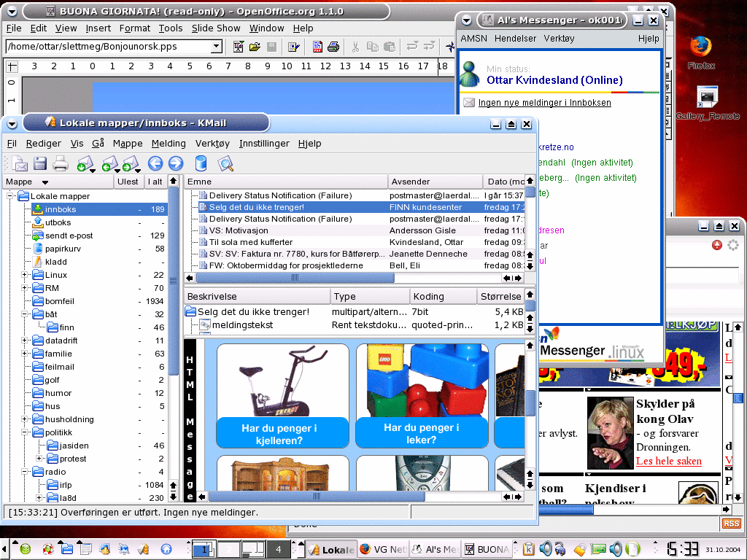Click the open folder icon in OpenOffice toolbar
This screenshot has height=560, width=747.
point(255,47)
